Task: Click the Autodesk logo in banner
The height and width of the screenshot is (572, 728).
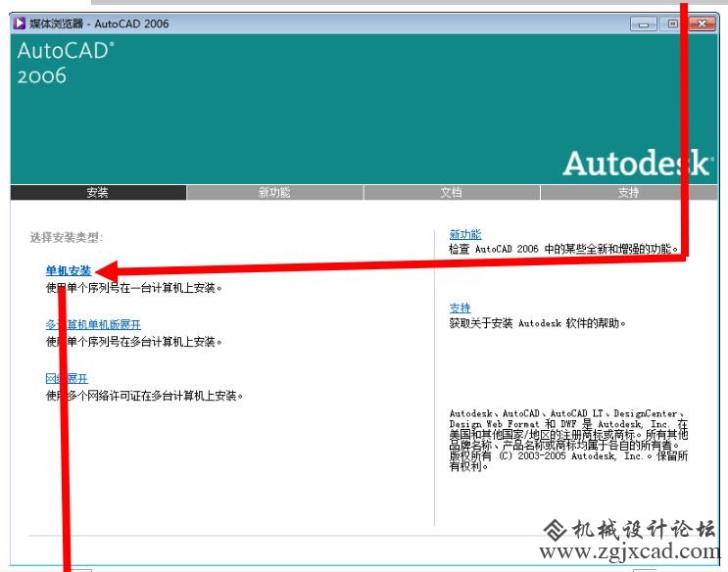Action: [x=638, y=163]
